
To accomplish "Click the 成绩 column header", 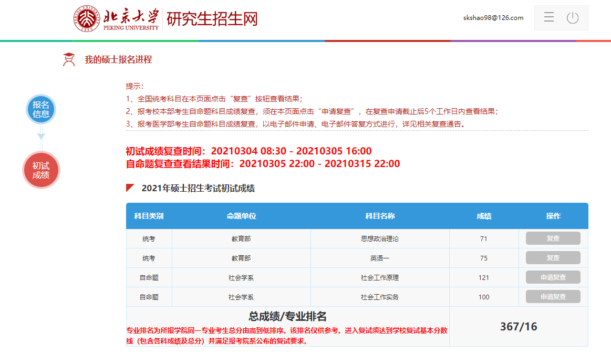I will 484,216.
